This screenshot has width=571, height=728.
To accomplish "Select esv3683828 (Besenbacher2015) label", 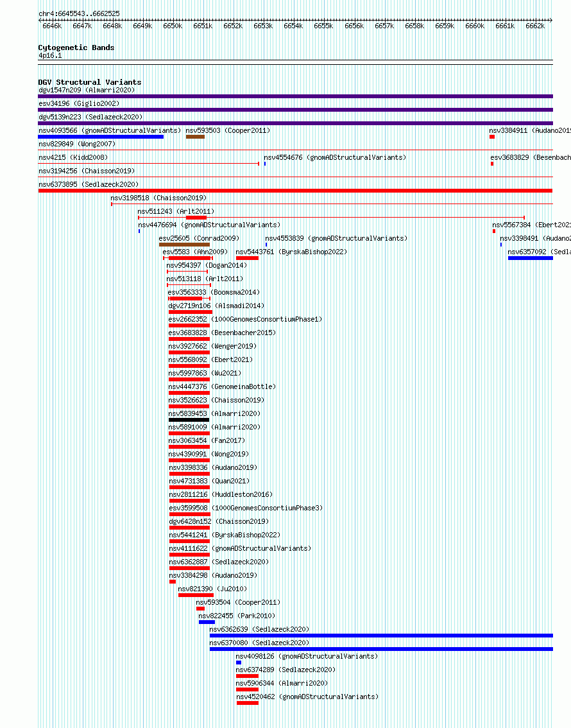I will pos(222,333).
